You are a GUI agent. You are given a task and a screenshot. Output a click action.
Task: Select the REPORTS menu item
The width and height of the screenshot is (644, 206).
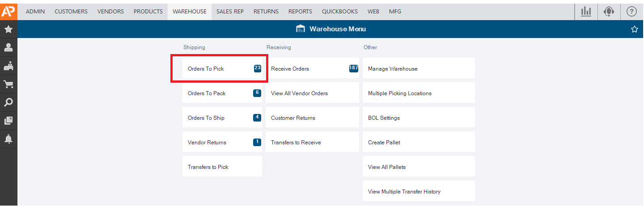[x=300, y=12]
